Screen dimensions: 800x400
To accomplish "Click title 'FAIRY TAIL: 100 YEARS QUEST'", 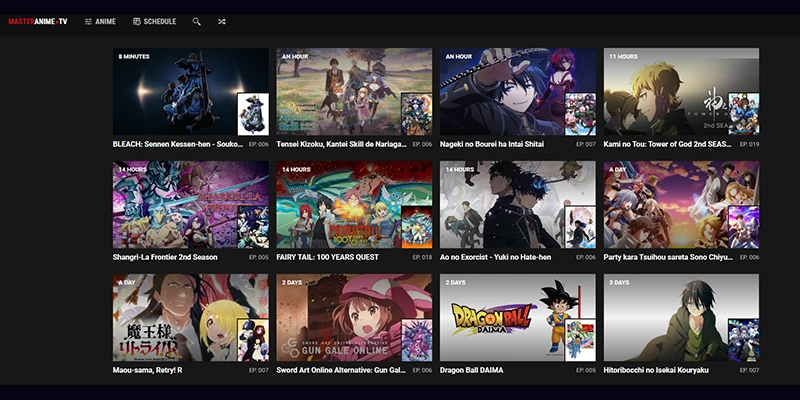I will (x=328, y=257).
